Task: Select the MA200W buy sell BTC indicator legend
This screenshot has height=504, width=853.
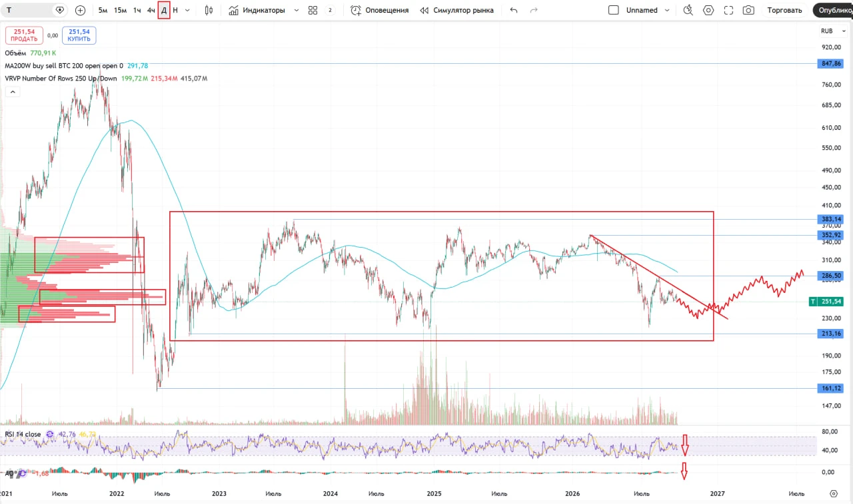Action: (x=64, y=66)
